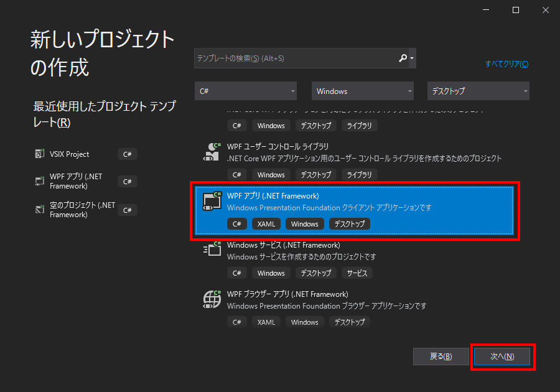Image resolution: width=560 pixels, height=392 pixels.
Task: Click the すべてクリア link
Action: [x=506, y=64]
